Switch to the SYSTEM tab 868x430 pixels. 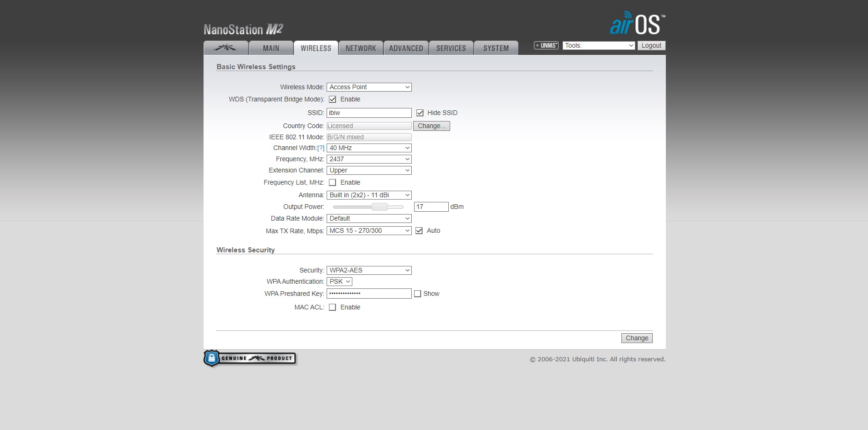point(496,48)
